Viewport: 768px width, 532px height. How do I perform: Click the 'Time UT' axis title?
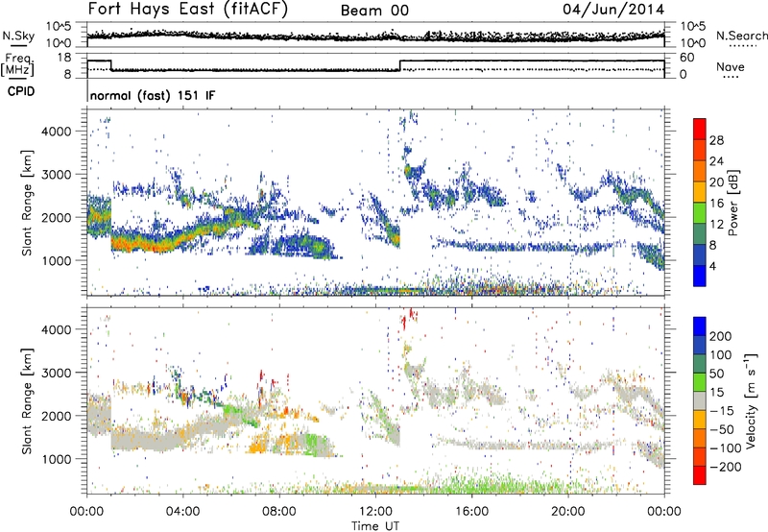(375, 525)
